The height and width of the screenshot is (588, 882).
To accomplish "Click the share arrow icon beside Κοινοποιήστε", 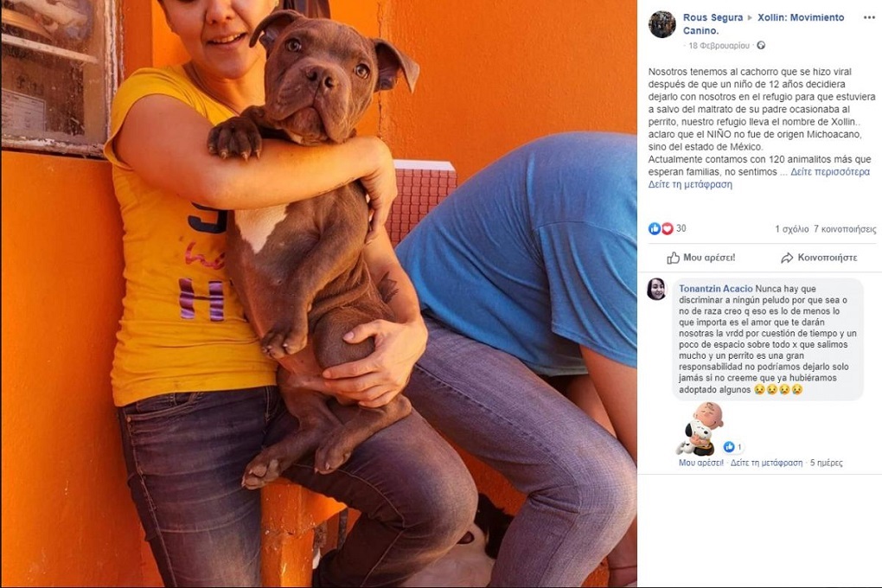I will pyautogui.click(x=787, y=258).
